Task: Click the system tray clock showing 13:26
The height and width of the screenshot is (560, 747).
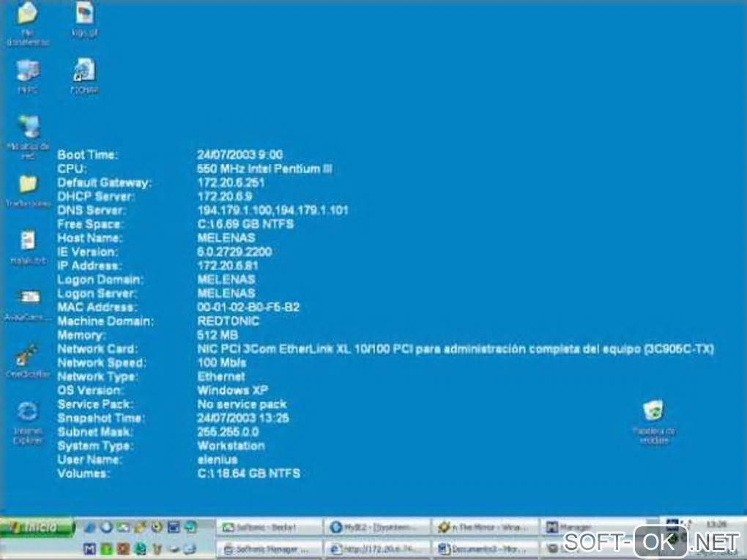Action: click(x=716, y=524)
